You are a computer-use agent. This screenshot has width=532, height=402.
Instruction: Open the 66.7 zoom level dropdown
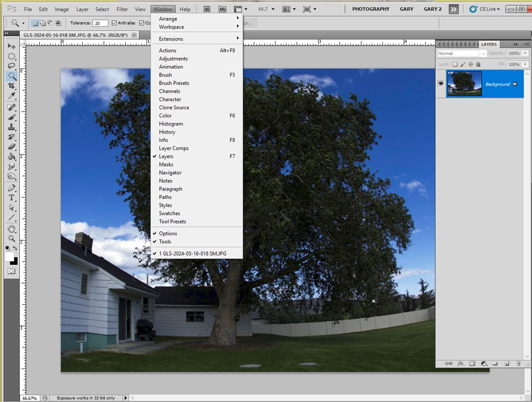(267, 9)
